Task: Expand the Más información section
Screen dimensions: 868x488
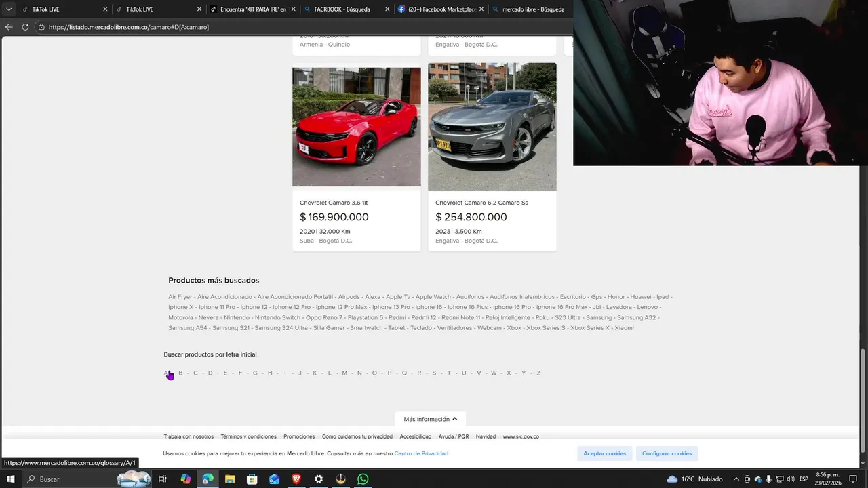Action: coord(430,419)
